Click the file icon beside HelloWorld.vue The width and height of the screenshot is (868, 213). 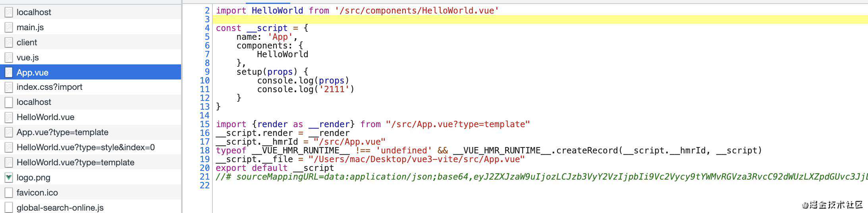pyautogui.click(x=8, y=117)
